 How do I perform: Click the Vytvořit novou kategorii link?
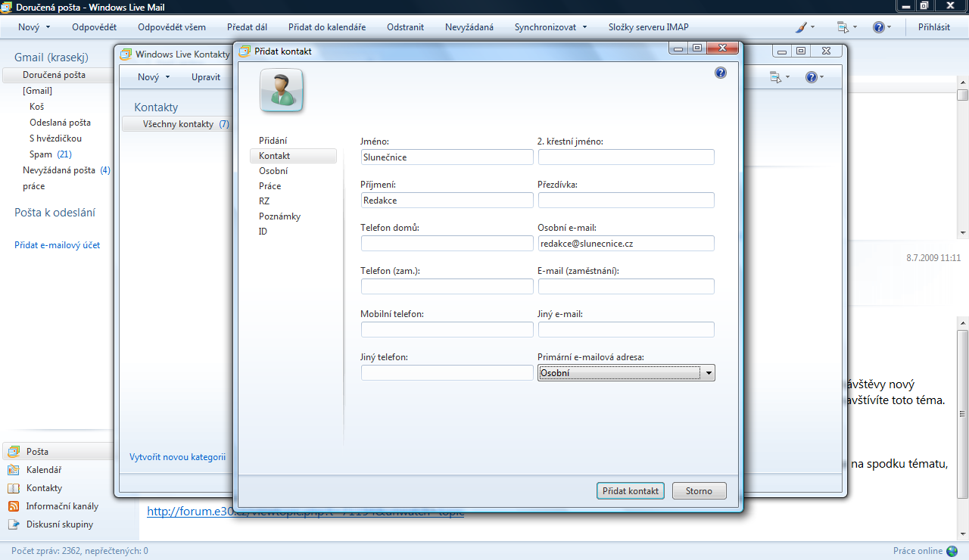pos(178,457)
